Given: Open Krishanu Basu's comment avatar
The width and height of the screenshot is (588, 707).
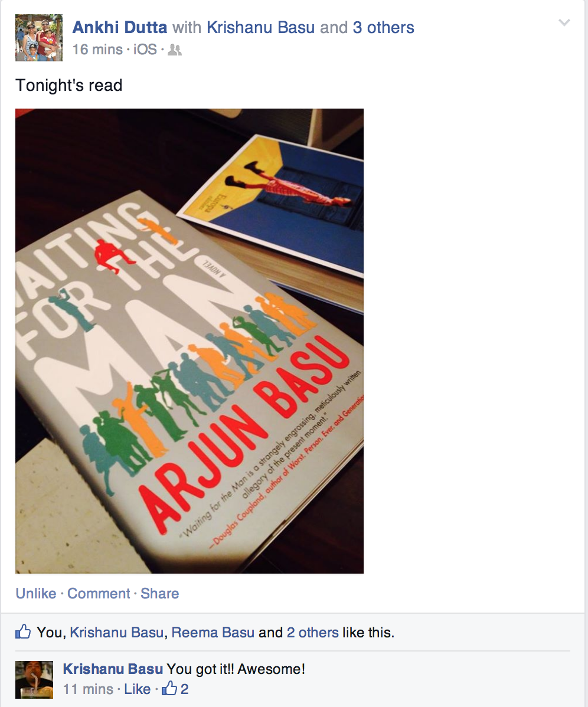Looking at the screenshot, I should 34,679.
